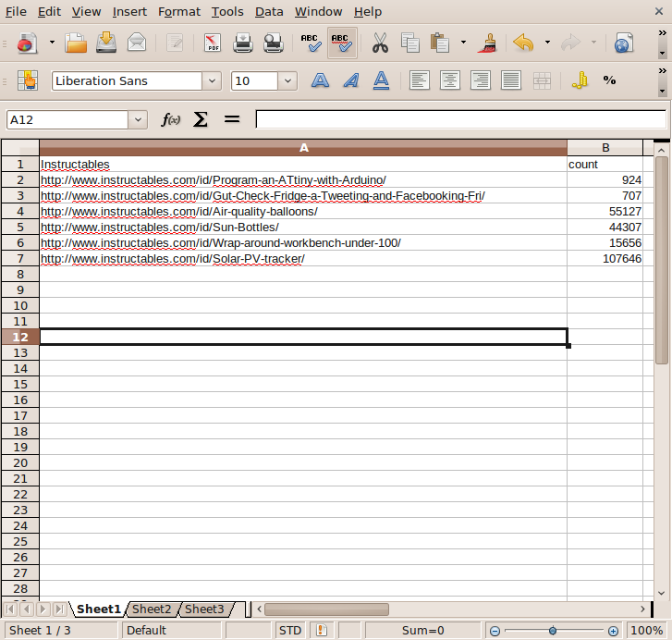Align cell text right
Image resolution: width=672 pixels, height=640 pixels.
coord(480,80)
